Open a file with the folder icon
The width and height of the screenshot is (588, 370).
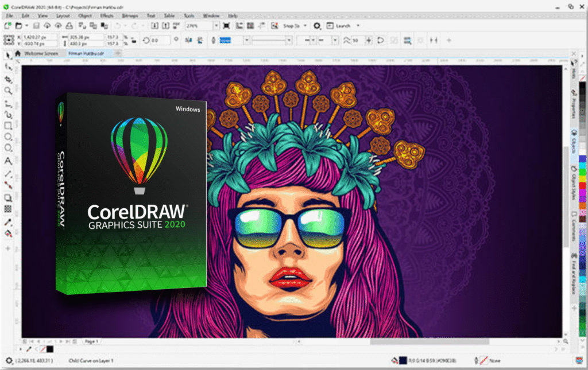tap(18, 25)
